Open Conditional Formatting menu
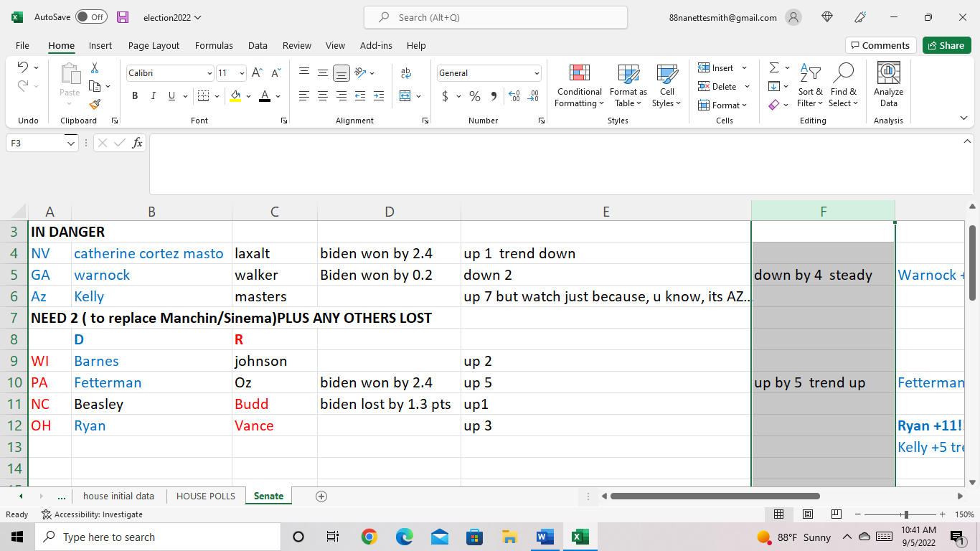 coord(580,85)
